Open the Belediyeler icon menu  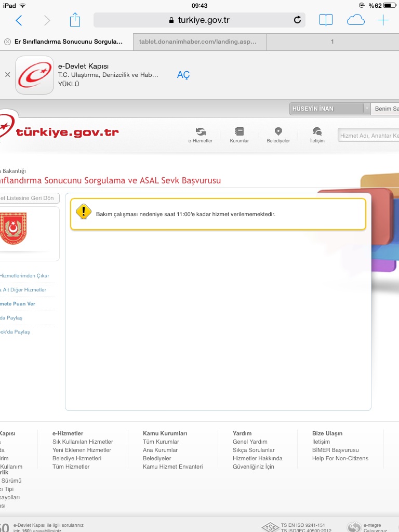click(x=278, y=135)
